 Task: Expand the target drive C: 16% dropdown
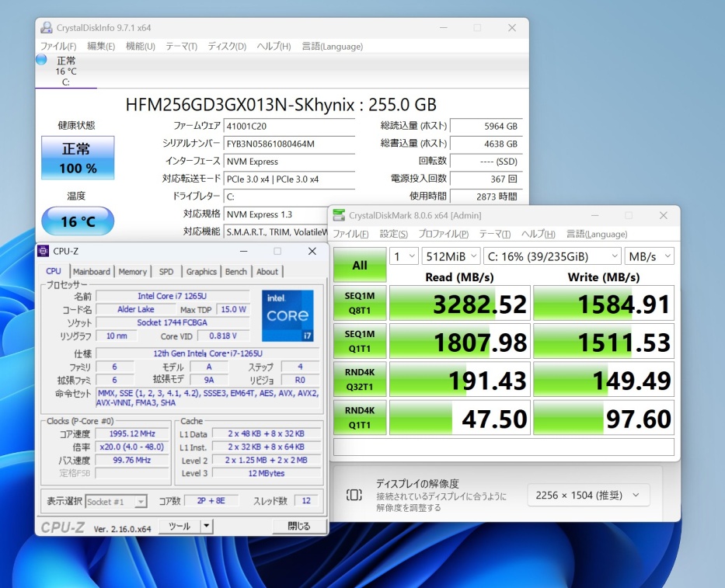pos(552,256)
